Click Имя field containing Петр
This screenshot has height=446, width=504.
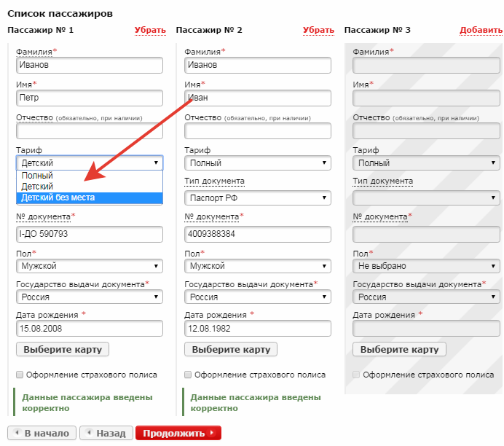[90, 98]
